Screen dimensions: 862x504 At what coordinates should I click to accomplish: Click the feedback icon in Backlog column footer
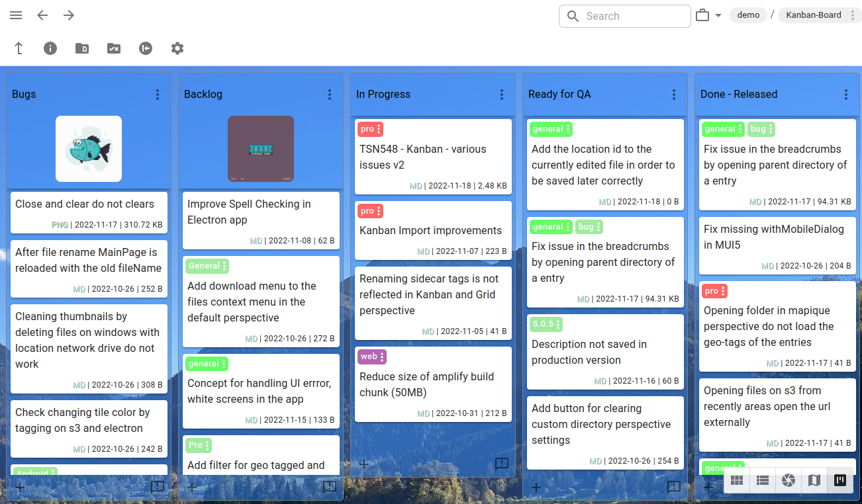pyautogui.click(x=329, y=488)
